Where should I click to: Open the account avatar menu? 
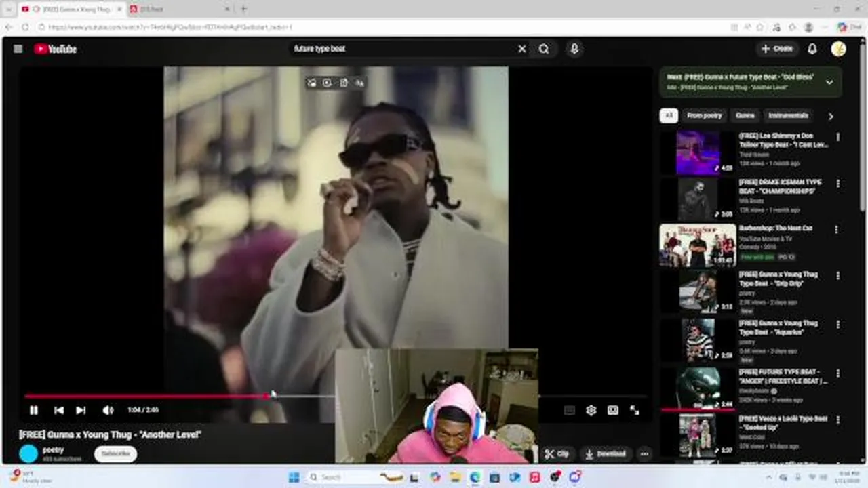[x=839, y=49]
